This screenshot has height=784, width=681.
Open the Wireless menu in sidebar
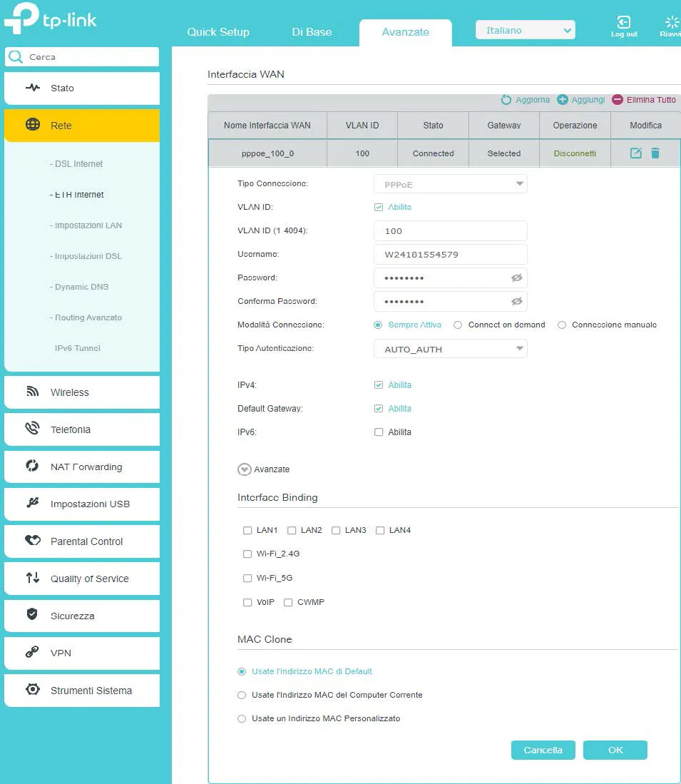(x=82, y=392)
